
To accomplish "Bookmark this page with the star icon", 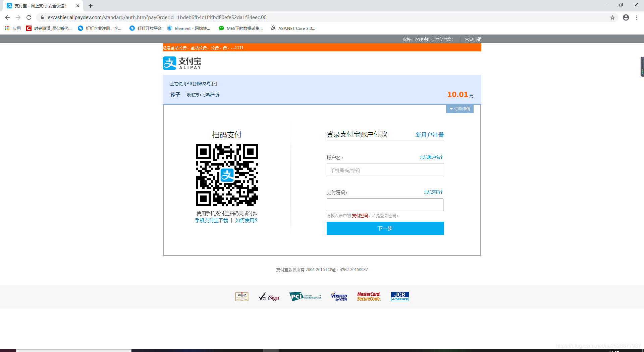I will coord(612,17).
